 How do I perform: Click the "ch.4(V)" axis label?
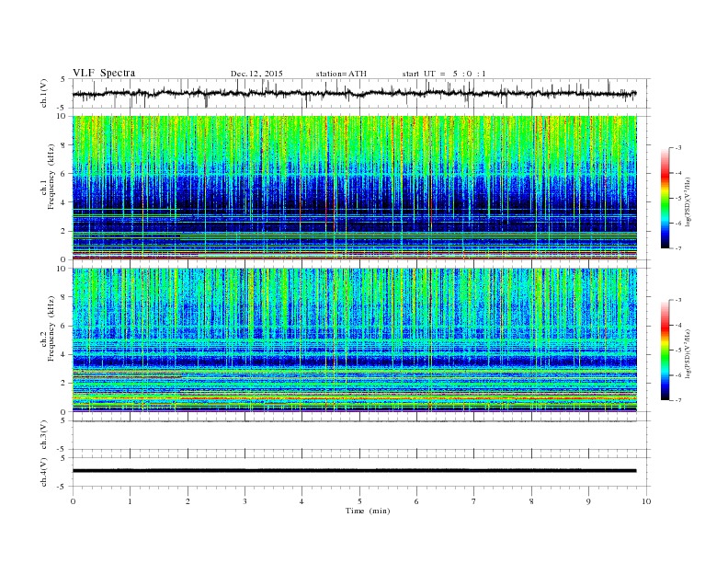coord(44,473)
